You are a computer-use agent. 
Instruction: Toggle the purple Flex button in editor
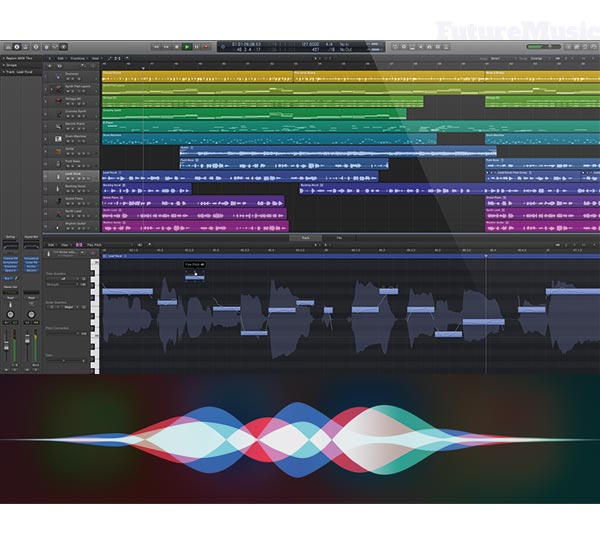79,245
